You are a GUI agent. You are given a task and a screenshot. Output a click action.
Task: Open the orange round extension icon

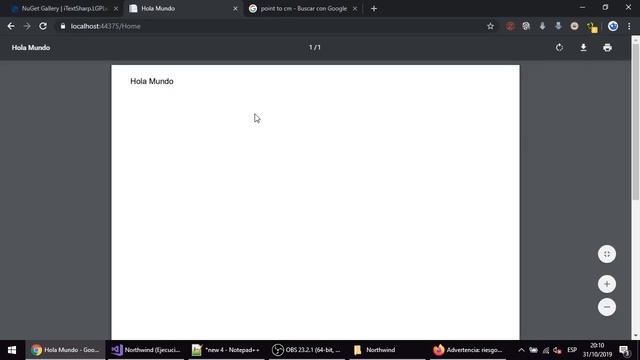[574, 26]
